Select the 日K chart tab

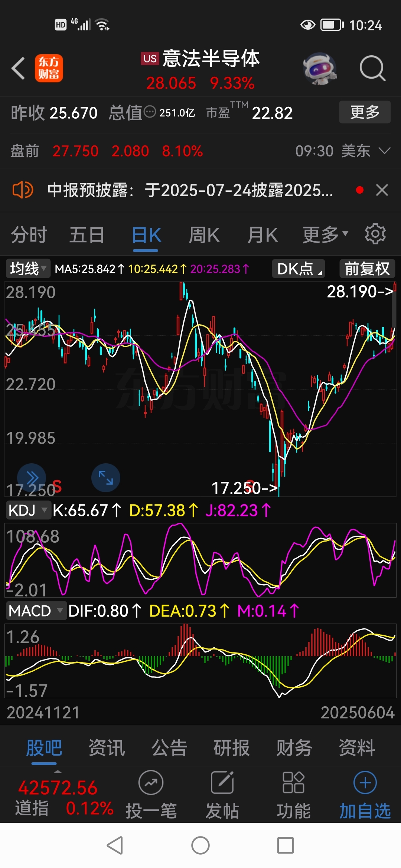click(x=146, y=235)
